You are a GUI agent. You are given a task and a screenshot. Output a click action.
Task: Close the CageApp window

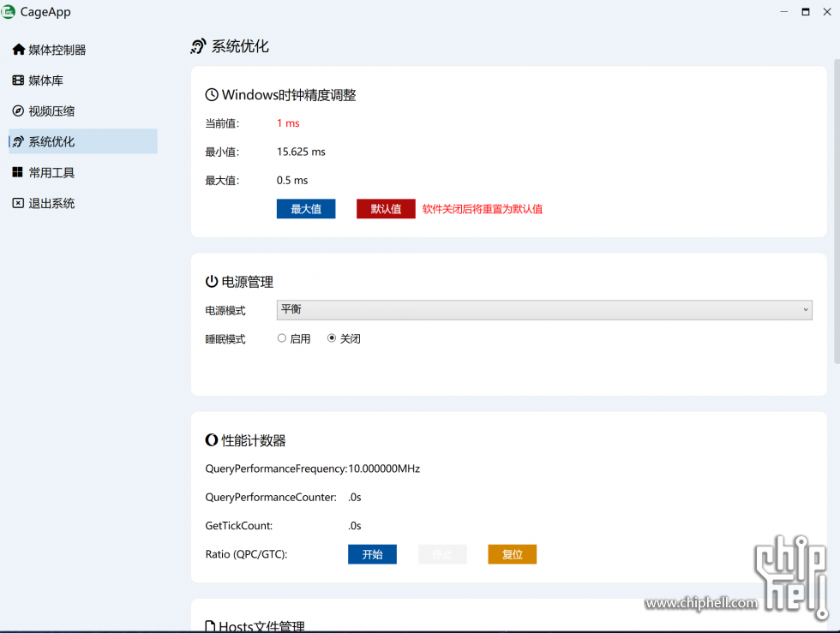(x=827, y=12)
